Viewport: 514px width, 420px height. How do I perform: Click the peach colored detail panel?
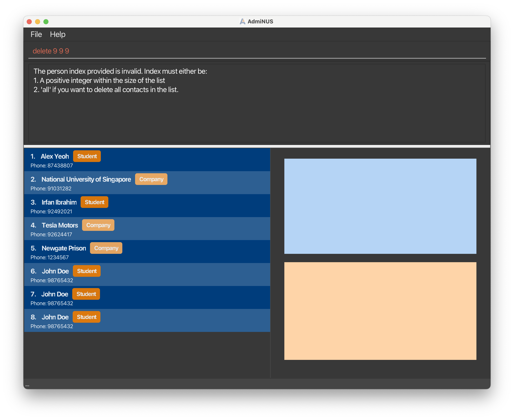click(x=380, y=311)
